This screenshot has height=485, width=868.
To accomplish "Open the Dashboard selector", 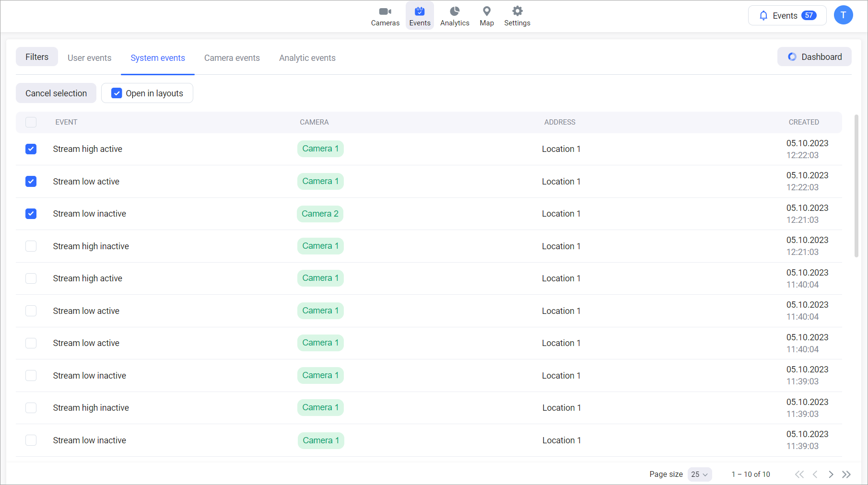I will tap(814, 57).
